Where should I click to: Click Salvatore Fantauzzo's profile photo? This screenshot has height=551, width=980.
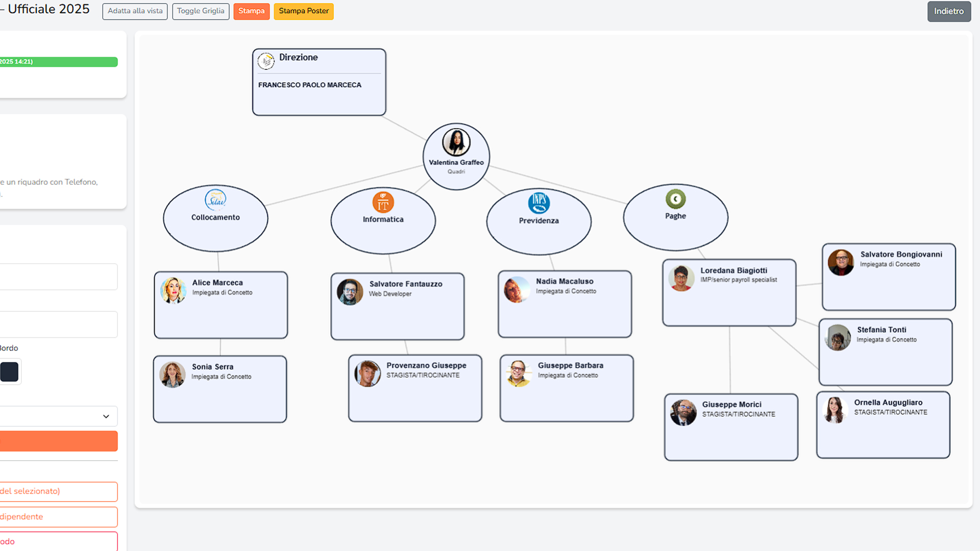pyautogui.click(x=350, y=292)
